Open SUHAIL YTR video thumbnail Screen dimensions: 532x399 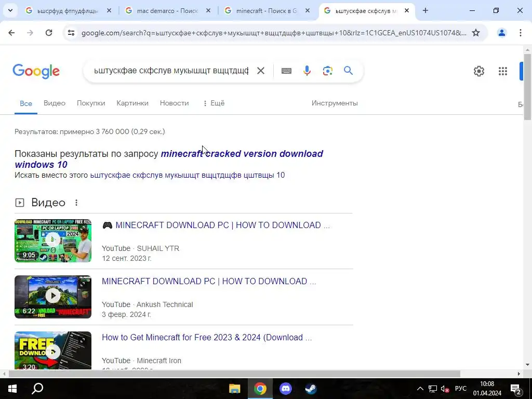53,241
